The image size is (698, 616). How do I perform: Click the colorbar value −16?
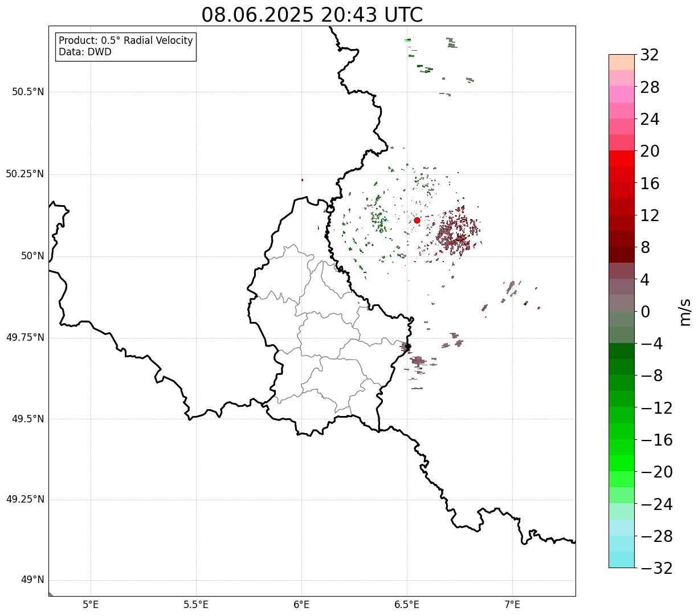click(x=656, y=440)
